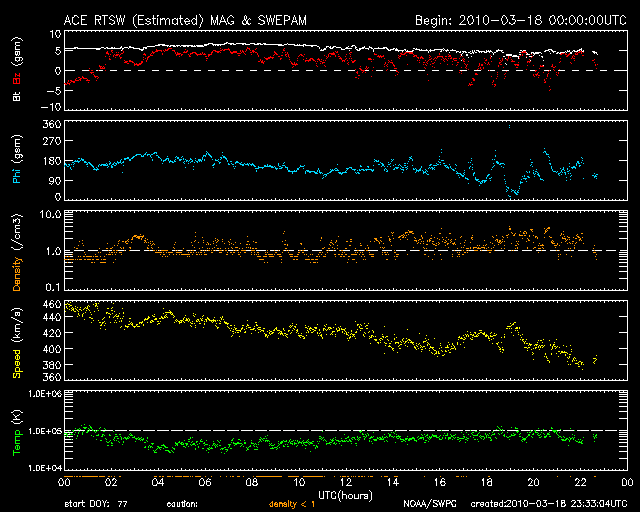The width and height of the screenshot is (640, 512).
Task: Click the Begin date timestamp text
Action: [x=516, y=20]
